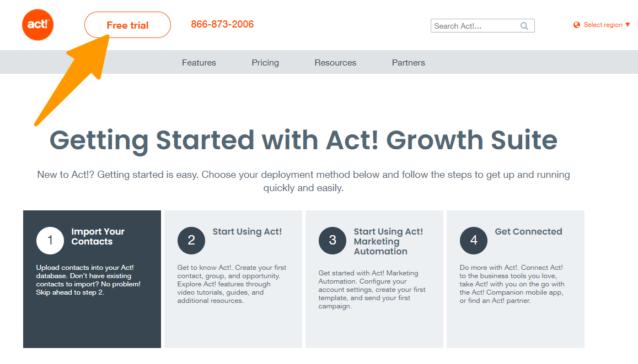Call 866-873-2006 by clicking the phone number
The width and height of the screenshot is (638, 364).
pyautogui.click(x=222, y=24)
